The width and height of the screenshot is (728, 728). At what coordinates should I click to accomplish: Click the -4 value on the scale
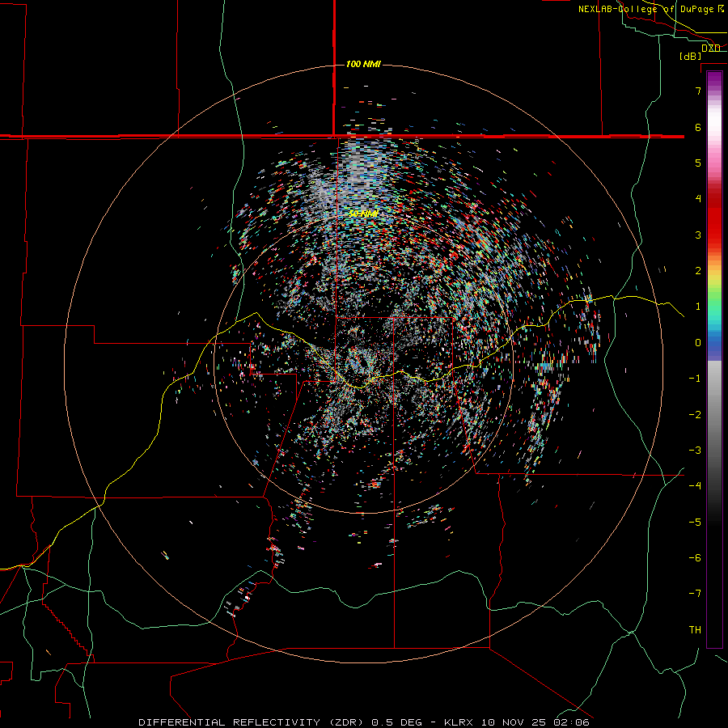(x=695, y=486)
